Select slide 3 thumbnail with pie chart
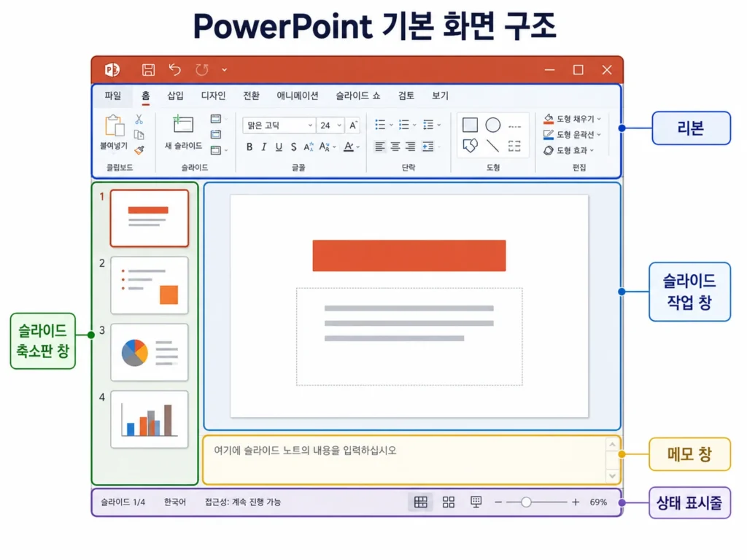The height and width of the screenshot is (560, 747). tap(150, 352)
